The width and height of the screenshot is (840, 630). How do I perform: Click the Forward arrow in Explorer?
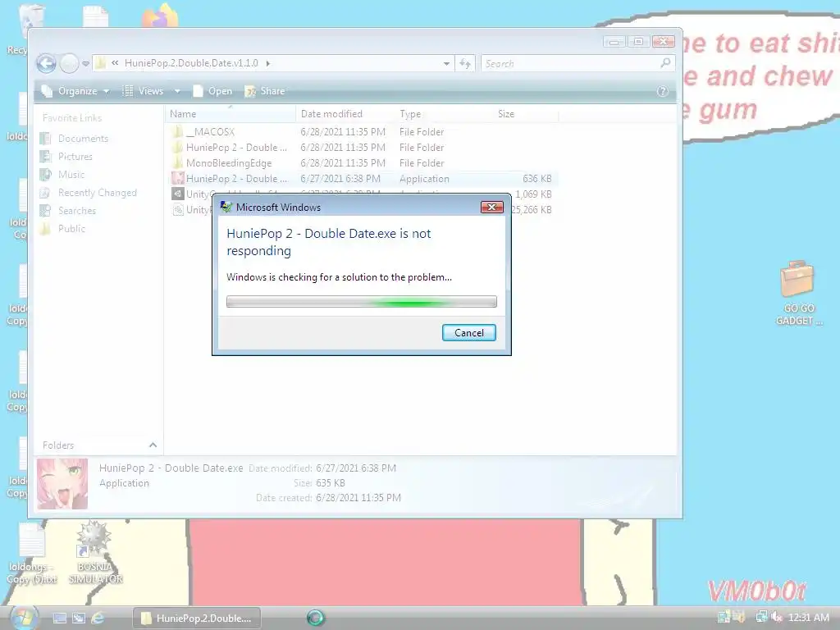(x=69, y=64)
